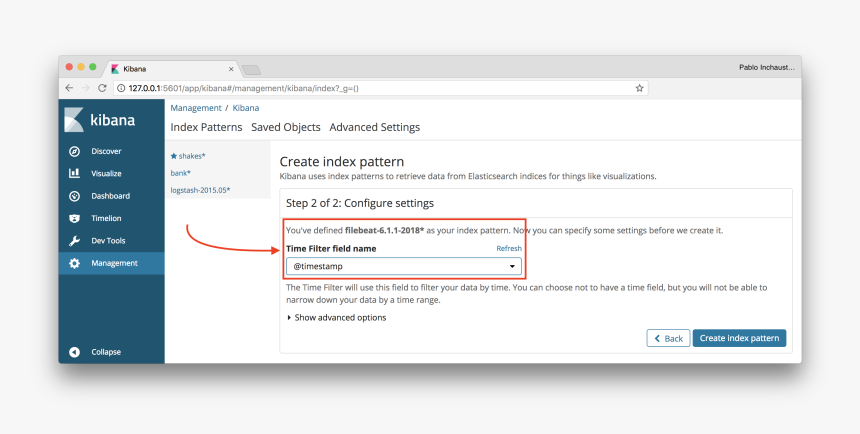Click the Pablo Inchaust... profile button
The image size is (860, 434).
[x=766, y=67]
